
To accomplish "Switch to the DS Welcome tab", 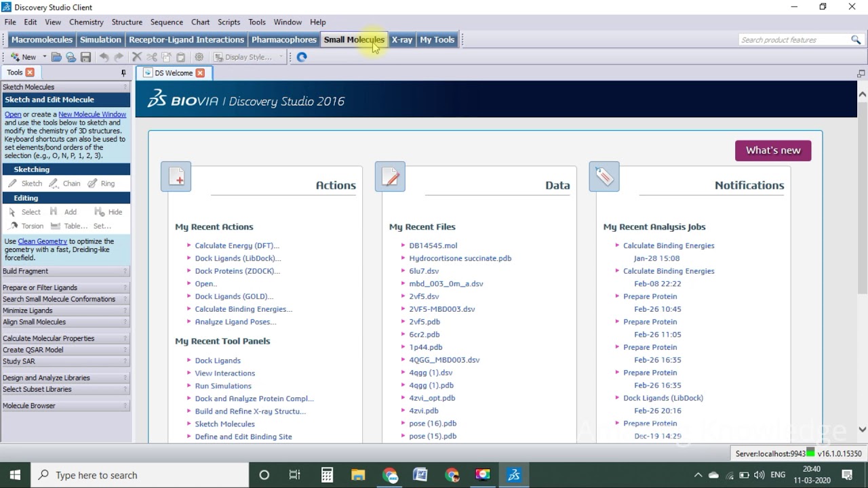I will click(x=174, y=73).
